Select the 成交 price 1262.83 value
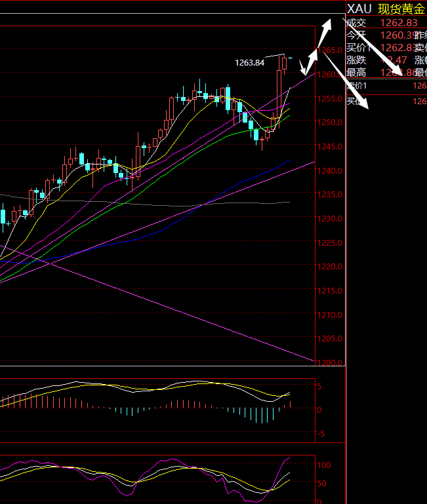The width and height of the screenshot is (427, 504). coord(399,22)
